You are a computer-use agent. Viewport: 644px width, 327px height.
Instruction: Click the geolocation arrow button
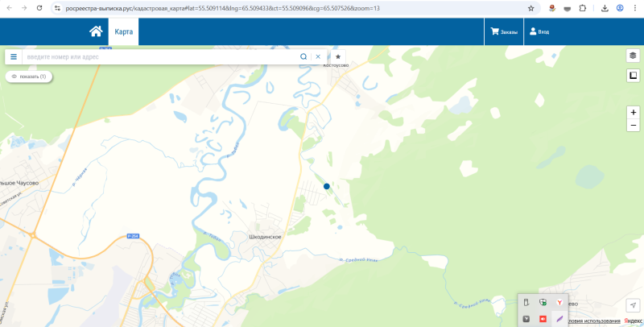(633, 305)
